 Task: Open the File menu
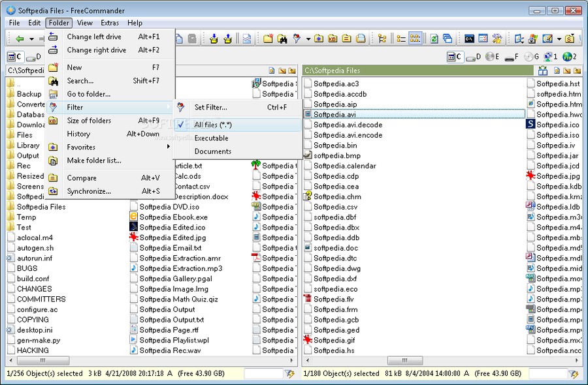[x=14, y=23]
